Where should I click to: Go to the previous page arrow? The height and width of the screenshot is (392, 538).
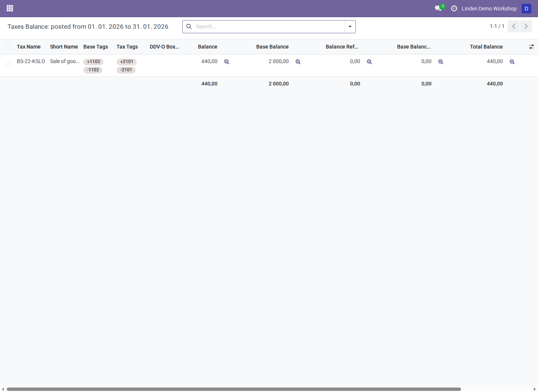(x=514, y=27)
